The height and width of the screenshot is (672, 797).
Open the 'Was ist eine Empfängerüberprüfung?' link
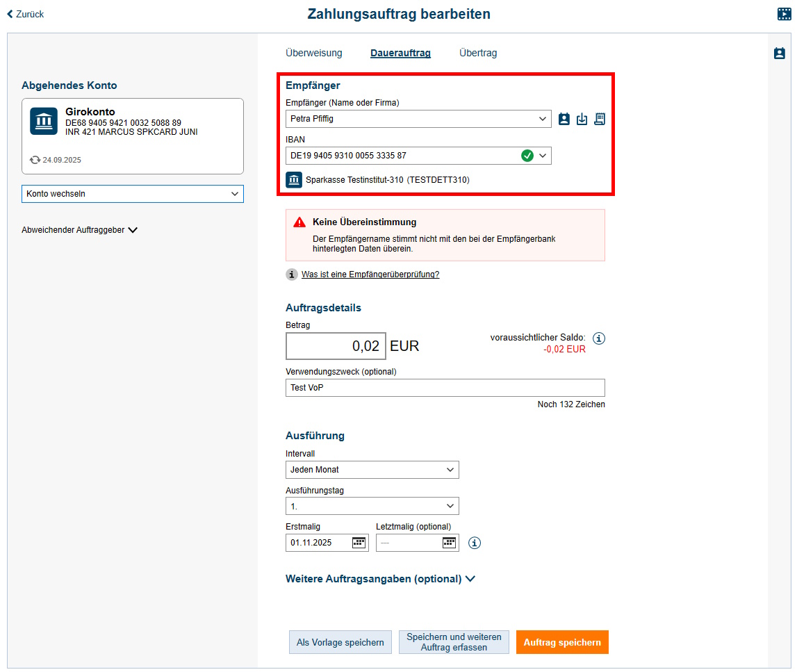pos(370,274)
